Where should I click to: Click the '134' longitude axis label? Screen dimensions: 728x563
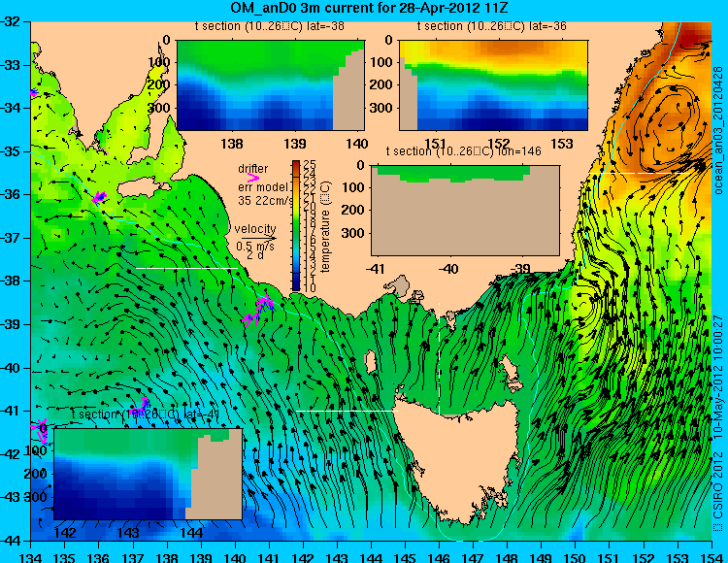pos(31,557)
